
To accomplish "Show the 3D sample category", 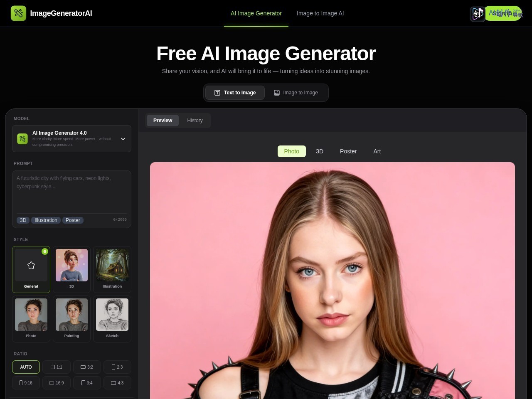I will click(320, 151).
